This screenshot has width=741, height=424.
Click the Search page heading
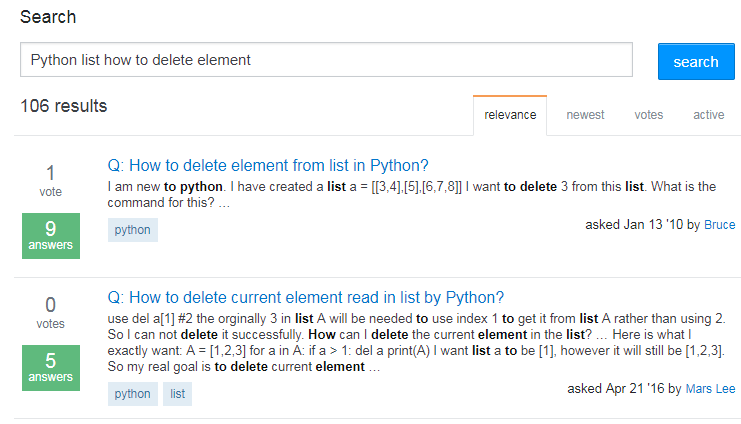pos(48,17)
